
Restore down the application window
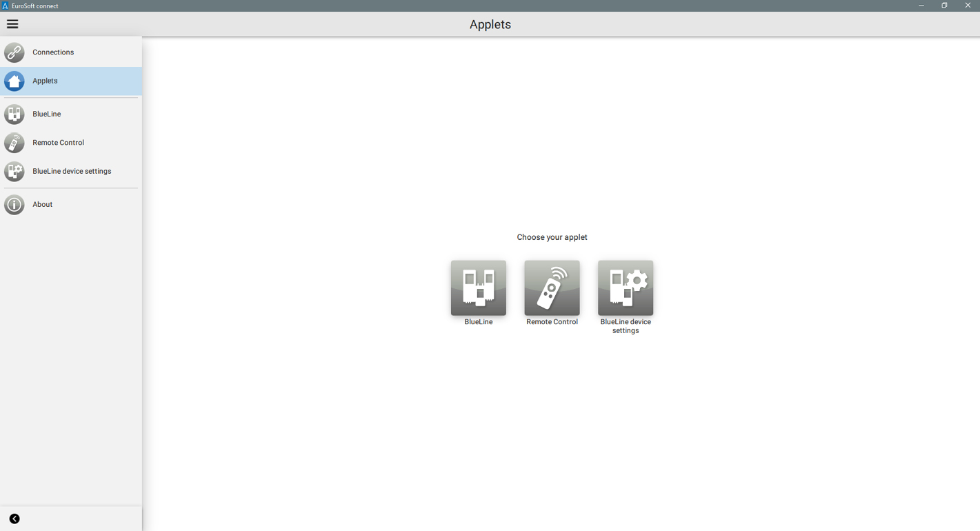point(944,6)
